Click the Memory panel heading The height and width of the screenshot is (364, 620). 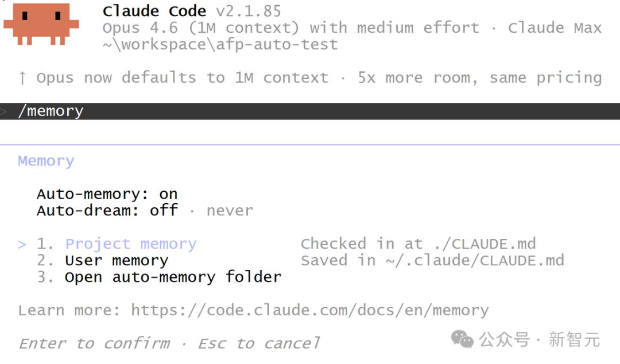(x=46, y=161)
